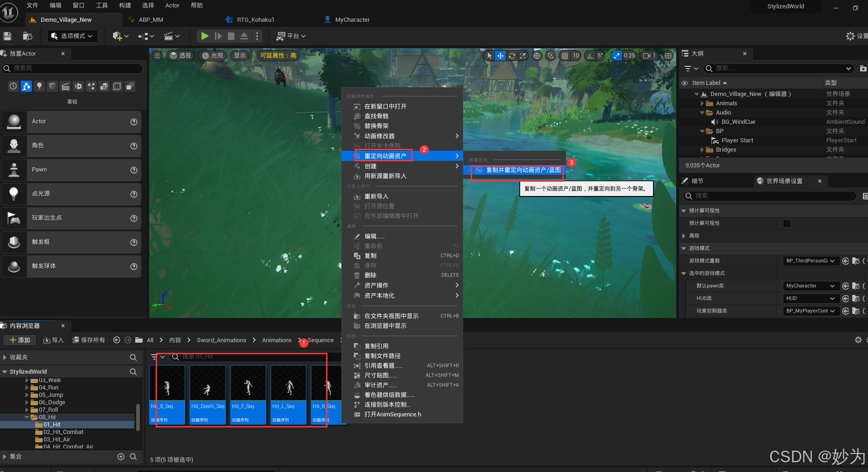Click the Stop simulation square button
868x472 pixels.
231,36
